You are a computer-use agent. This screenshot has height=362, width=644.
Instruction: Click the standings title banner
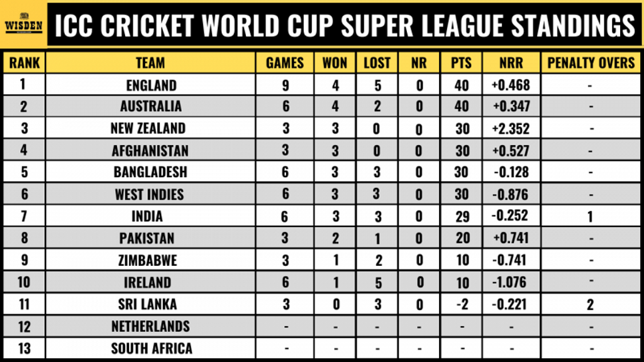tap(344, 25)
